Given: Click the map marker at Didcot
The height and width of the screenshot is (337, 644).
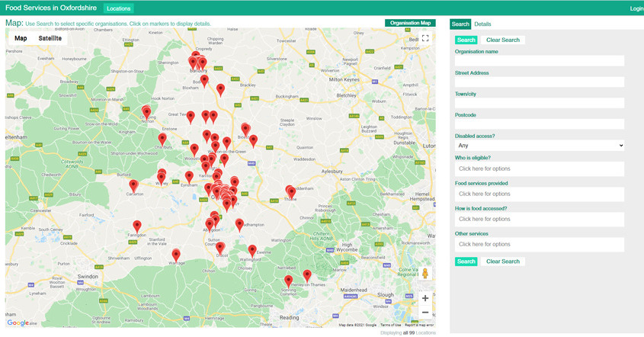Looking at the screenshot, I should pyautogui.click(x=220, y=249).
